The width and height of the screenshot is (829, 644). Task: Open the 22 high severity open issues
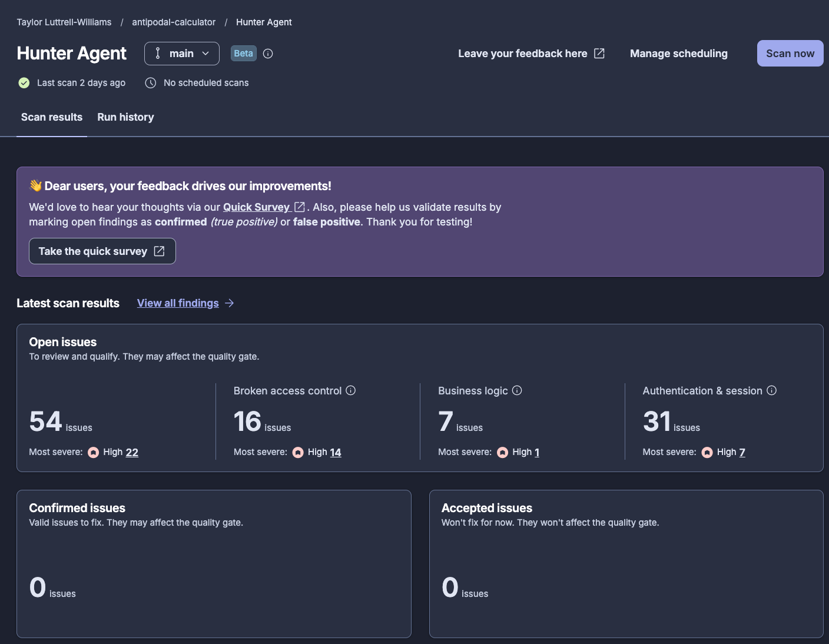(132, 452)
